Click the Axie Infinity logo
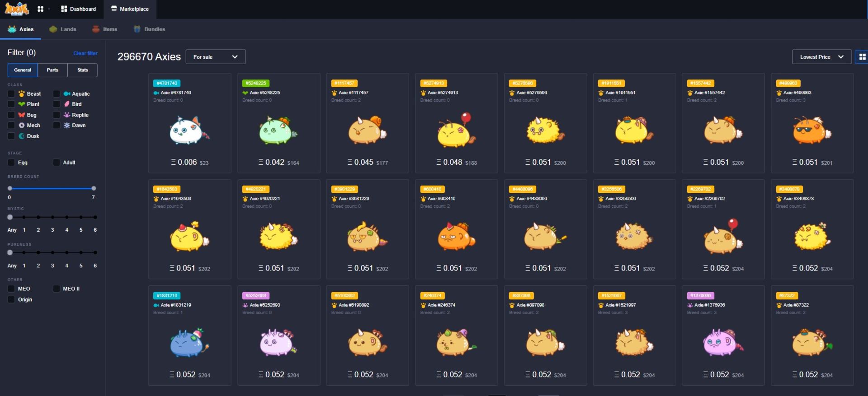 point(17,8)
